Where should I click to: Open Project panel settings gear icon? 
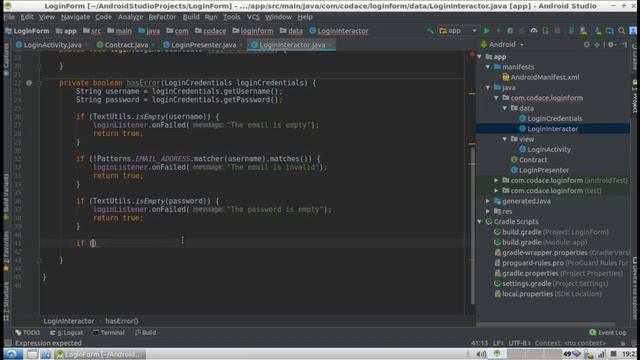[611, 44]
